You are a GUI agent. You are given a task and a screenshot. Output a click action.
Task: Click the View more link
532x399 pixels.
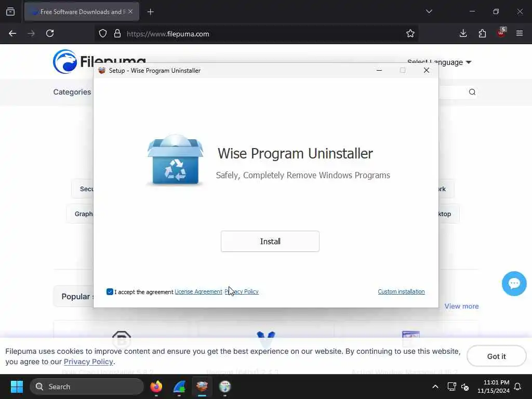tap(461, 306)
